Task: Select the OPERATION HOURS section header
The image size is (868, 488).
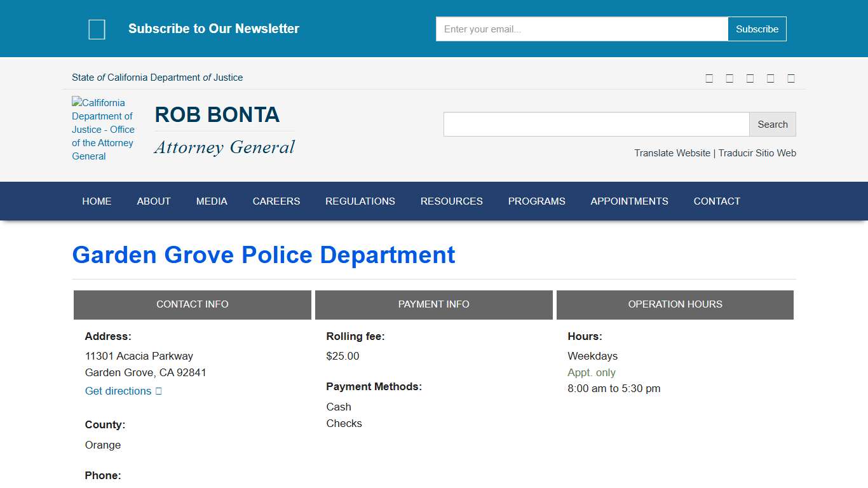Action: tap(675, 304)
